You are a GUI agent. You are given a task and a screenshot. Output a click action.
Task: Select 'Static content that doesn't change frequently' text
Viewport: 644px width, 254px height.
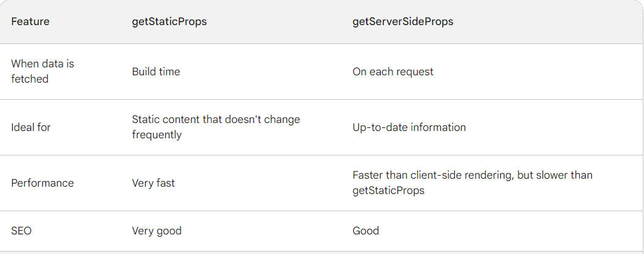[x=216, y=127]
